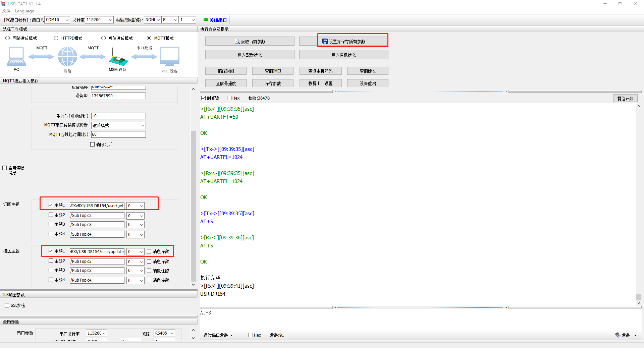Toggle the 时间戳 timestamp checkbox

203,98
